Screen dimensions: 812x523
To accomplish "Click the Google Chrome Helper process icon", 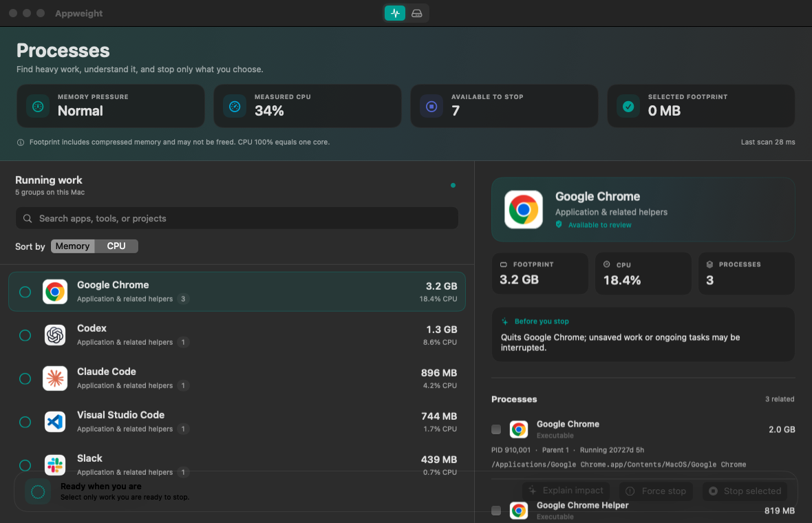I will 519,511.
